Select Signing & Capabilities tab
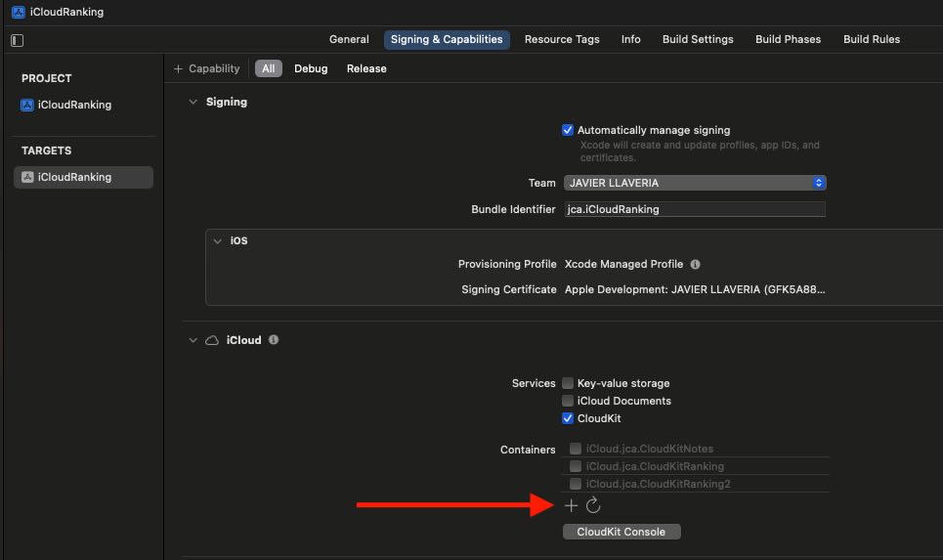The image size is (943, 560). 447,39
